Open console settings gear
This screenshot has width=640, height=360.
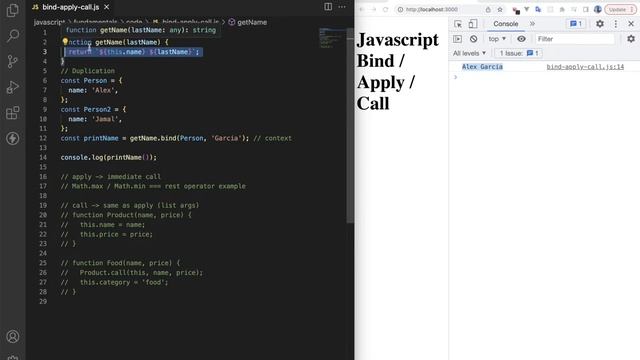(631, 39)
